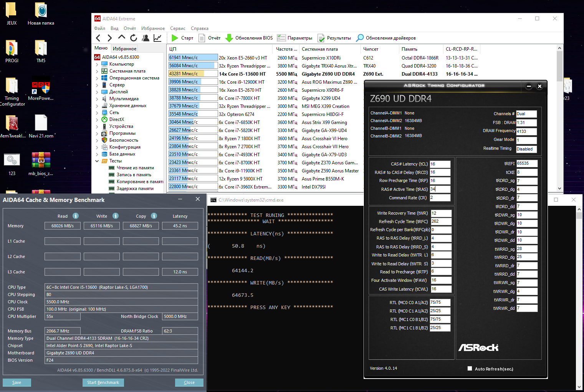
Task: Refresh the AIDA64 page with the circular arrow
Action: click(x=134, y=38)
